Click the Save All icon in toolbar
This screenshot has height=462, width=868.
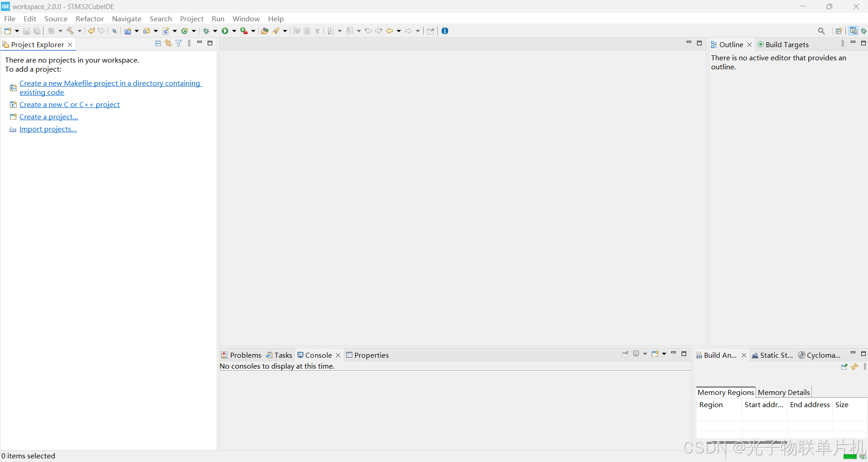(37, 31)
